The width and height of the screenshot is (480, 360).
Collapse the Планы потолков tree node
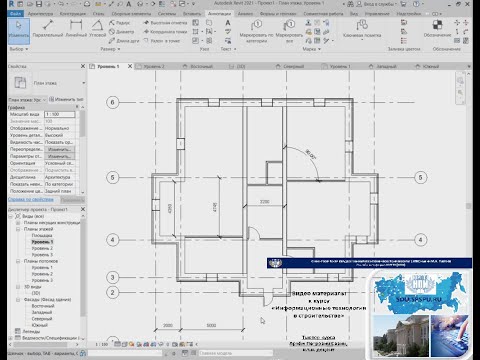click(x=18, y=261)
